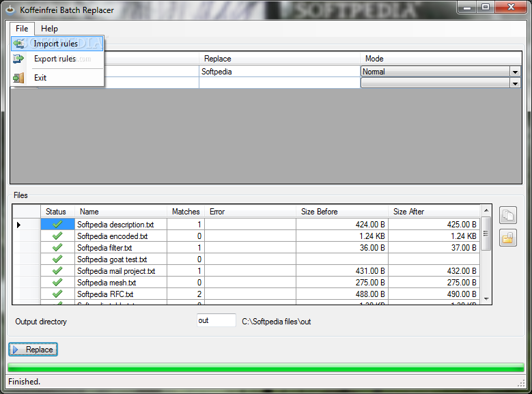Minimize the Batch Replacer window
This screenshot has height=394, width=532.
[x=467, y=7]
